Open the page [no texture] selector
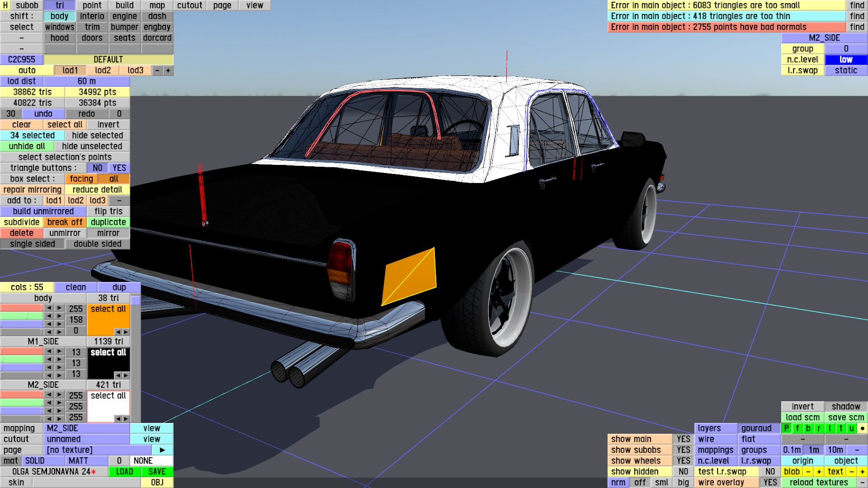The height and width of the screenshot is (488, 868). [99, 450]
